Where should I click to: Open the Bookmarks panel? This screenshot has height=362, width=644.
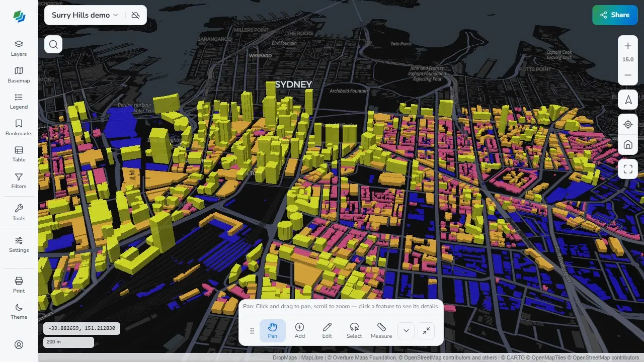coord(19,128)
